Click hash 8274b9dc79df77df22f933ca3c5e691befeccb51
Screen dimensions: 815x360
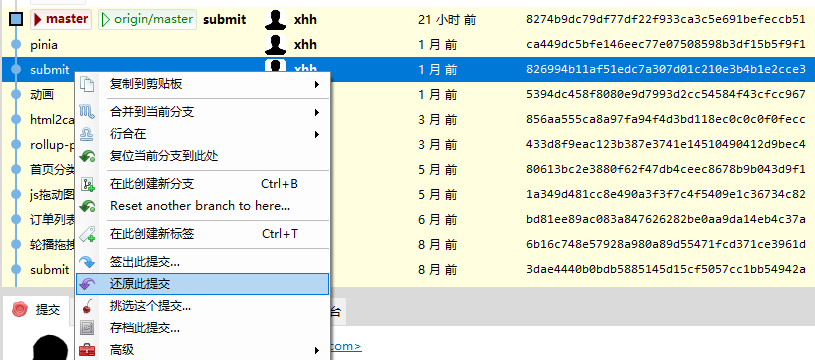(x=666, y=20)
